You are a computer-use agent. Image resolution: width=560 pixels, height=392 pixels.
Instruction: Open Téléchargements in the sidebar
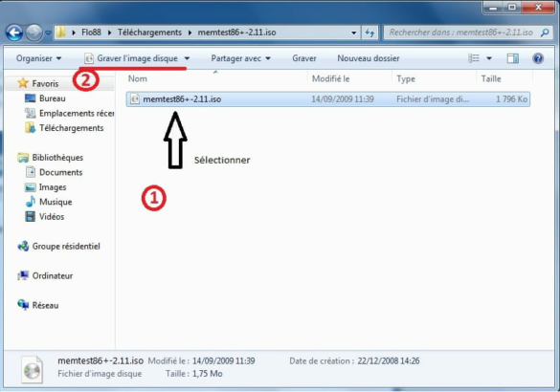(x=72, y=128)
